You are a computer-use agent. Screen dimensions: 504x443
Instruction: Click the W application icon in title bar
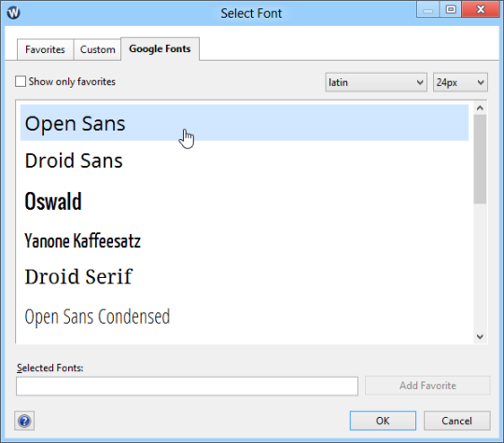pyautogui.click(x=13, y=13)
